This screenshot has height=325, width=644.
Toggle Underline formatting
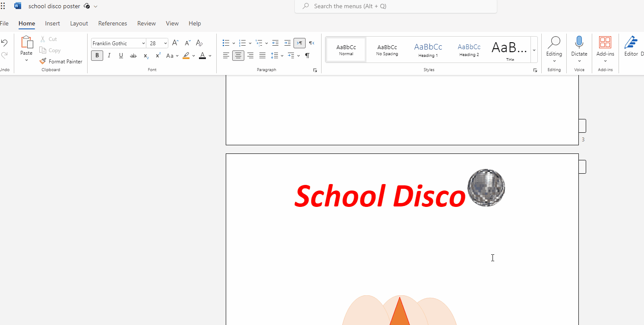(121, 56)
